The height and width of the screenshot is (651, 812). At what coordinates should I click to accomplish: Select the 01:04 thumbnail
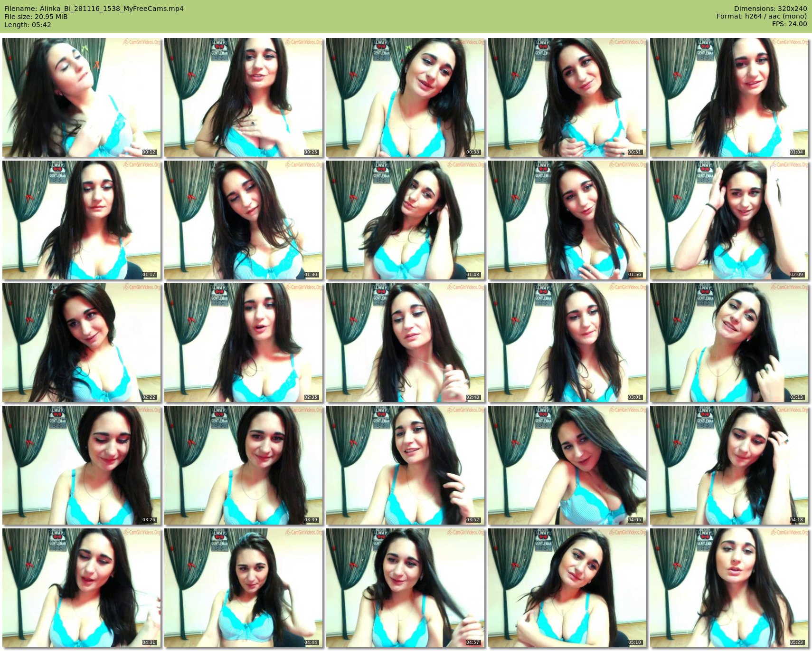729,97
